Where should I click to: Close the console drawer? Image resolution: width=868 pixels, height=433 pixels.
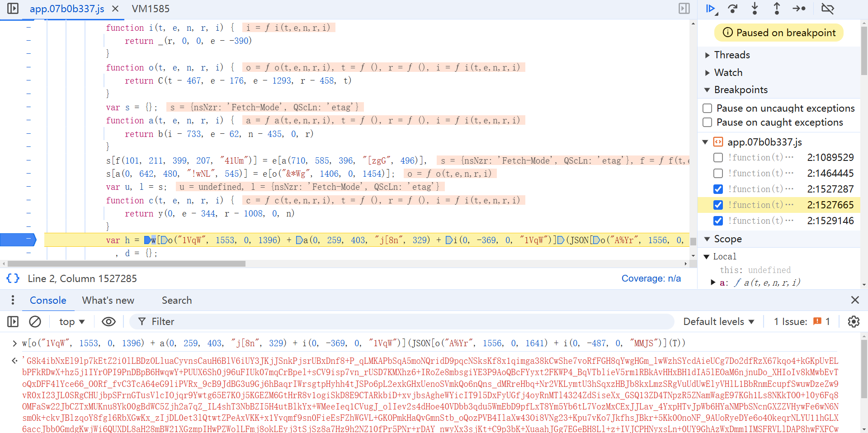pos(855,300)
